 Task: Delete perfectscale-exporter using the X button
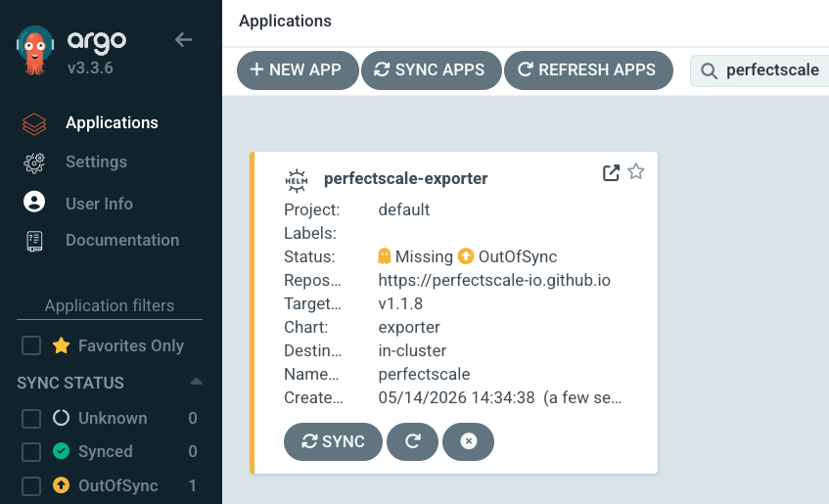[469, 441]
